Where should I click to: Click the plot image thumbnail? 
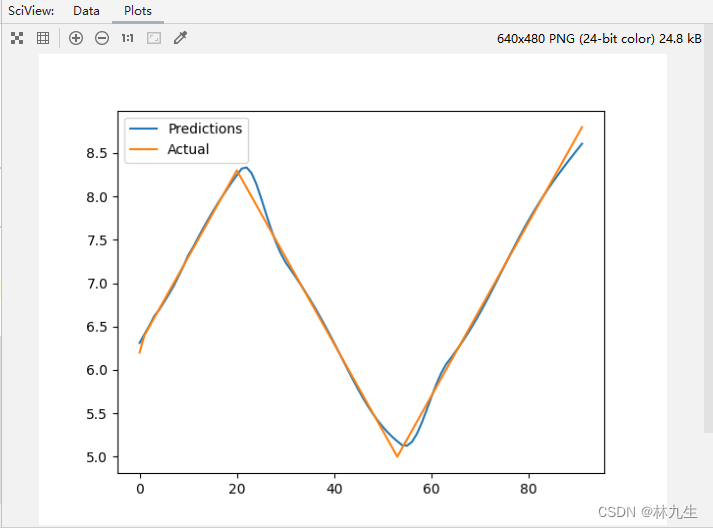pyautogui.click(x=353, y=289)
